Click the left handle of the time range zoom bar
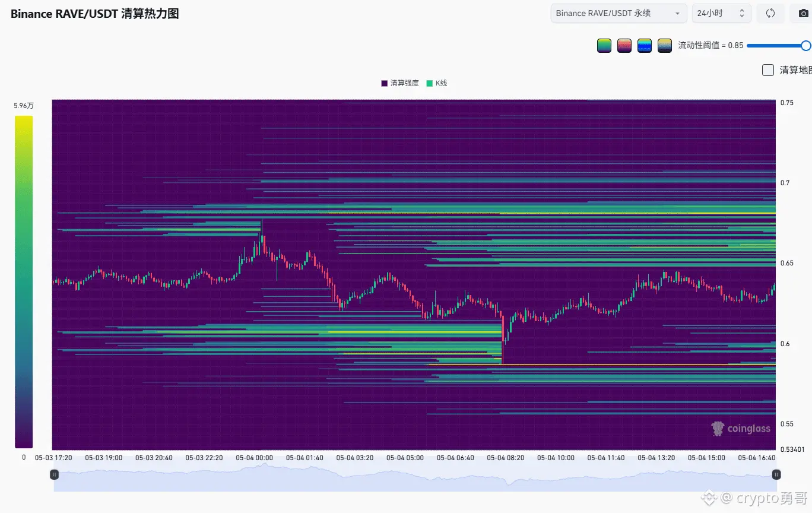This screenshot has width=812, height=513. [54, 474]
